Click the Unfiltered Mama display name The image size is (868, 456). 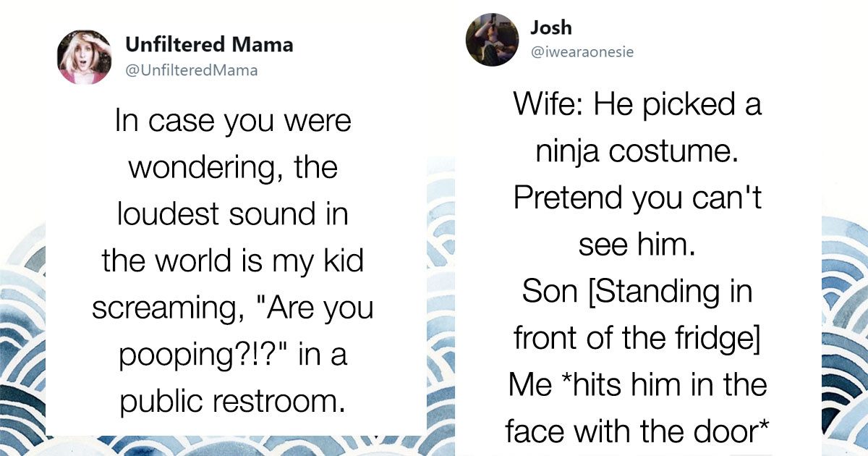(x=209, y=45)
